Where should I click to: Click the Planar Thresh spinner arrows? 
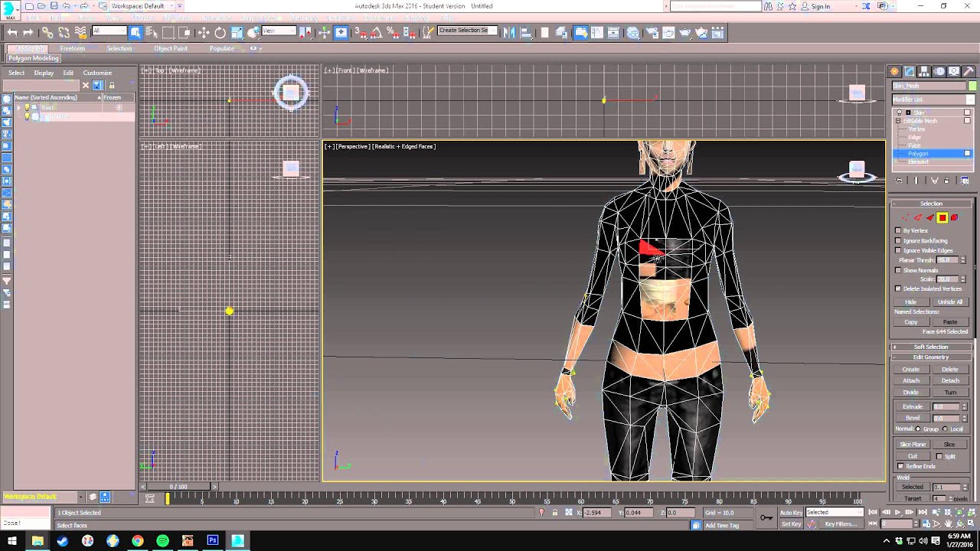[963, 260]
